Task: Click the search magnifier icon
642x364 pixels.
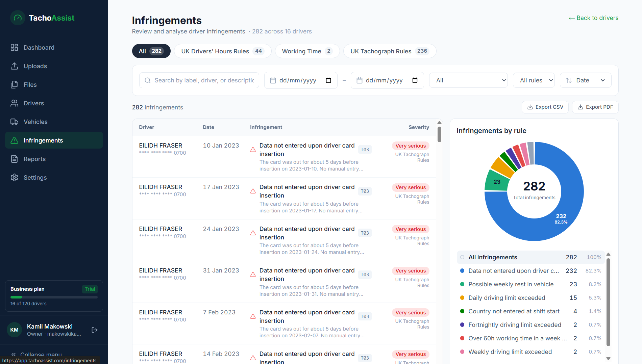Action: pos(148,80)
